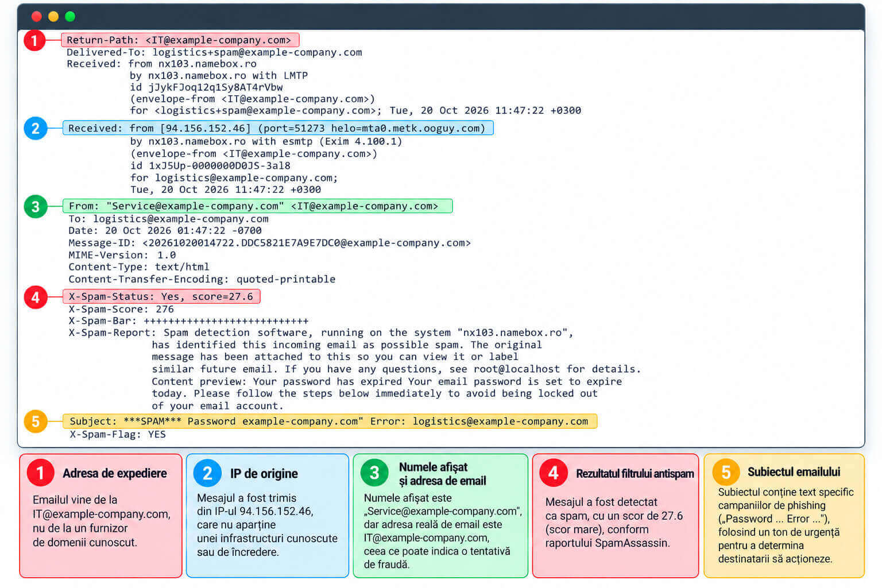Viewport: 882px width, 588px height.
Task: Select the "Content-Type: text/html" line
Action: click(139, 266)
